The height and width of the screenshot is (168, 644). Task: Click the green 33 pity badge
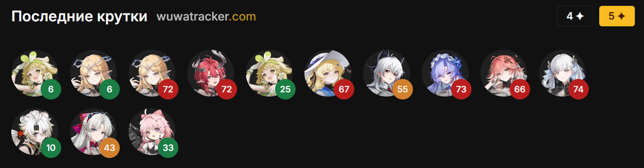[x=168, y=148]
